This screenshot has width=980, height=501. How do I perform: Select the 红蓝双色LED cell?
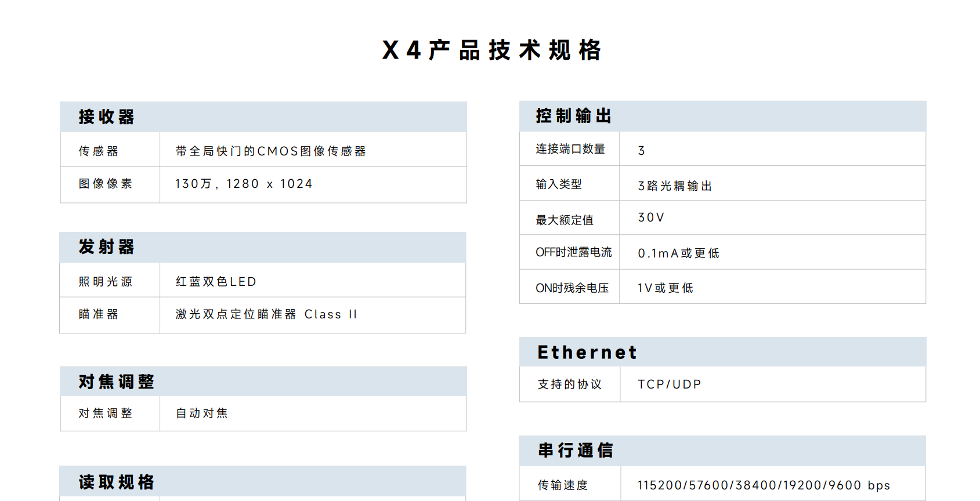point(216,282)
